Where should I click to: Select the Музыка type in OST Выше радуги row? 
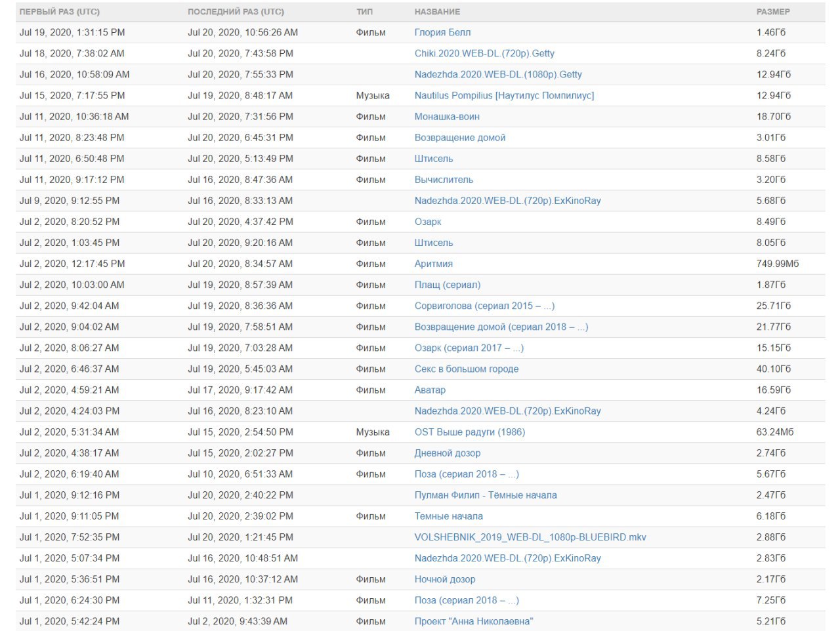[x=373, y=432]
